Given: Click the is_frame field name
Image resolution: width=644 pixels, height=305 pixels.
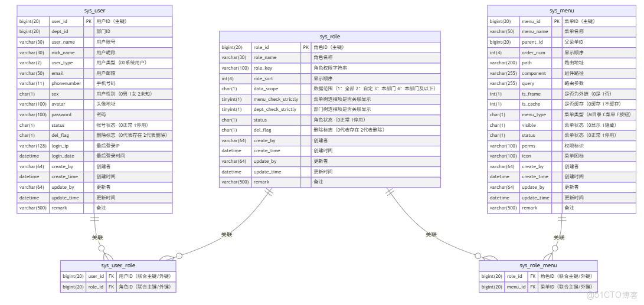Looking at the screenshot, I should [531, 94].
